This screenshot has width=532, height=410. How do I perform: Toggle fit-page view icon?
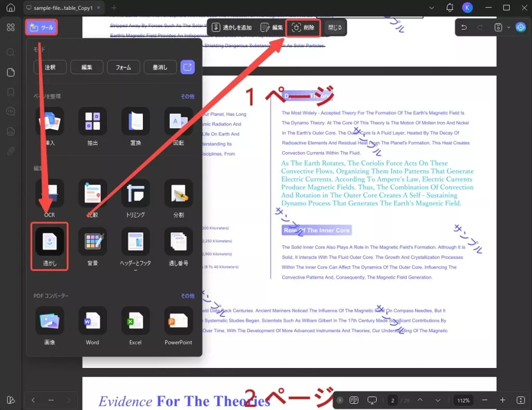(x=521, y=400)
